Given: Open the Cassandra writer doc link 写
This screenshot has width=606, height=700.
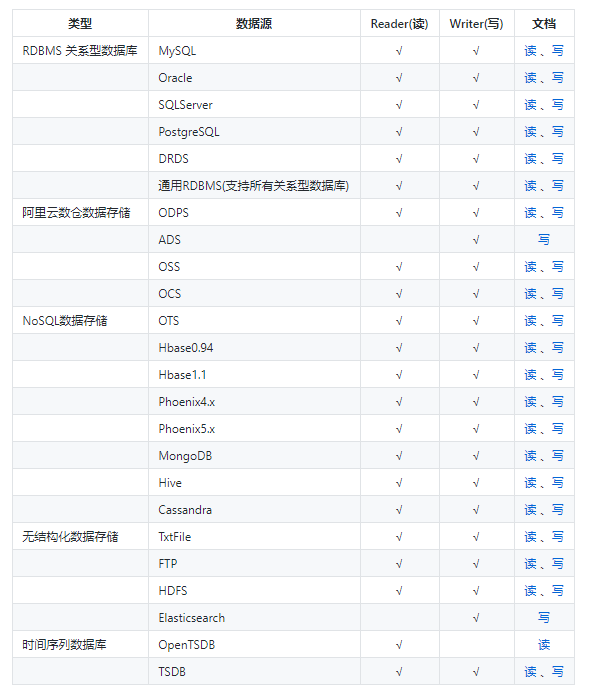Looking at the screenshot, I should click(557, 510).
